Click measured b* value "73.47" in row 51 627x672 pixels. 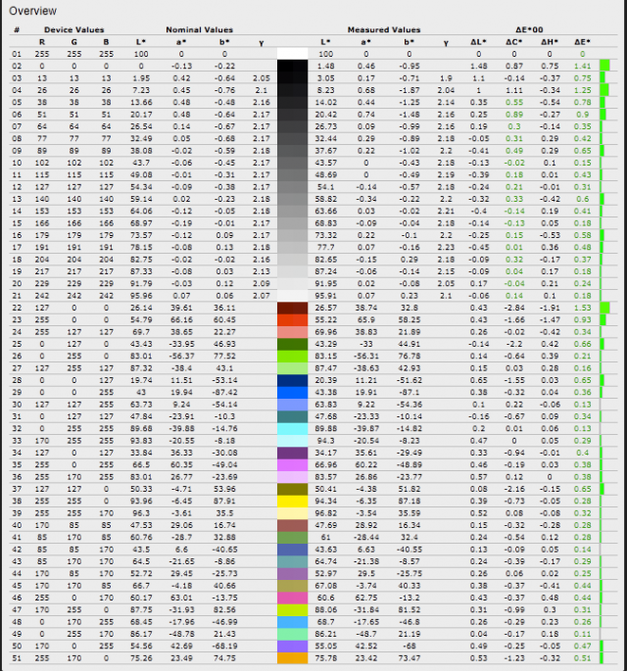[410, 658]
